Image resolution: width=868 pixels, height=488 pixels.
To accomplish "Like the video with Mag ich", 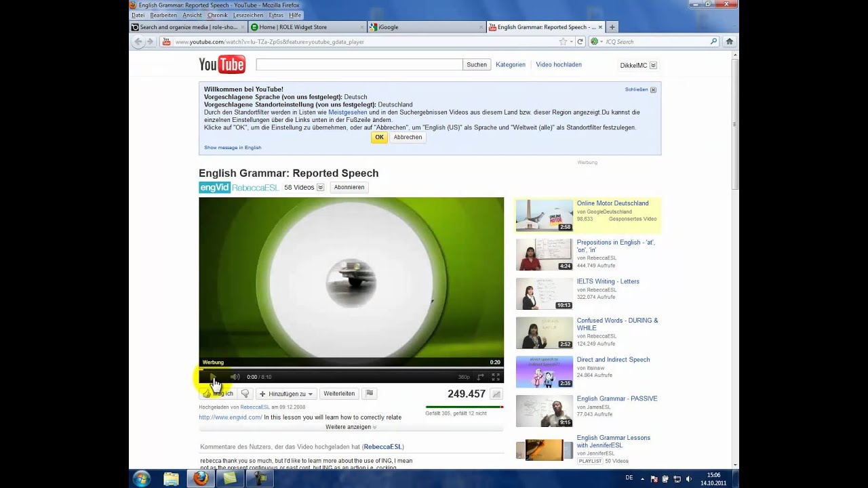I will [x=218, y=394].
